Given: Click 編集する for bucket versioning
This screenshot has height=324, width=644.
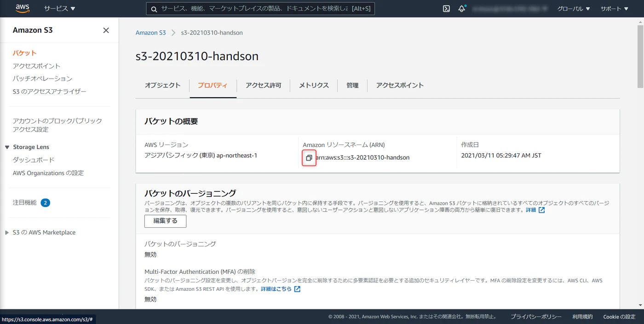Looking at the screenshot, I should [165, 221].
